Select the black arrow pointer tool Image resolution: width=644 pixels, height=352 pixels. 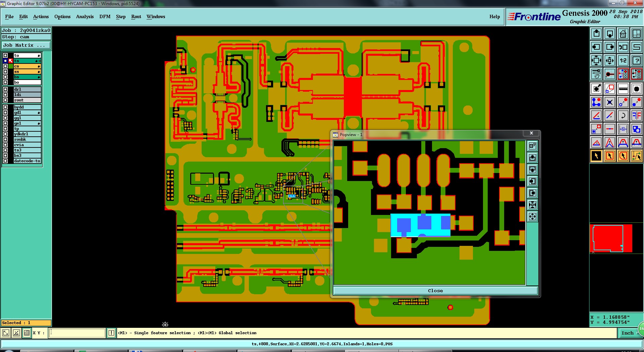(596, 156)
